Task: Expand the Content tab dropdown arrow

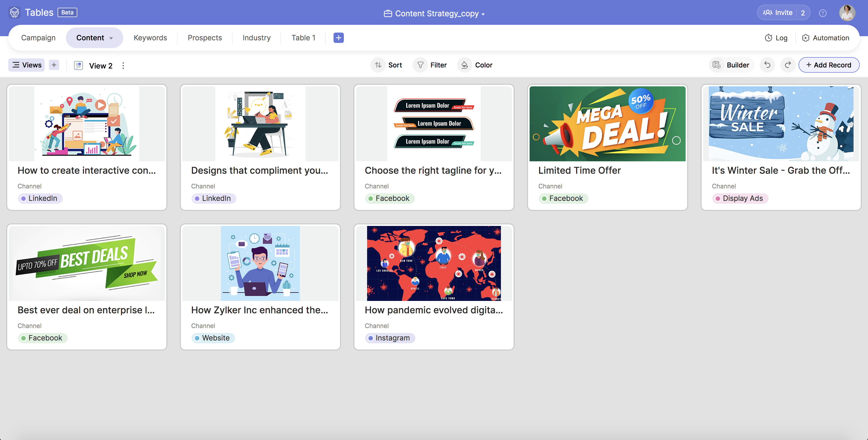Action: coord(111,38)
